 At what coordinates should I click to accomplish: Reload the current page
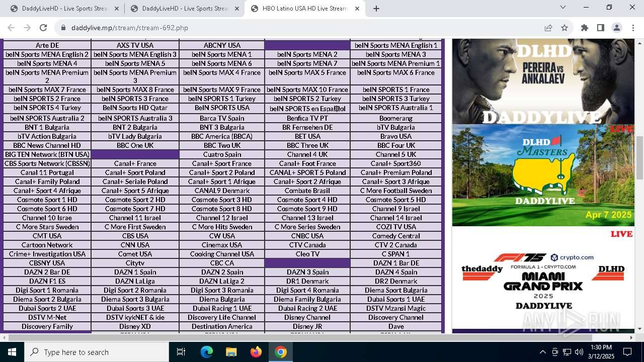point(43,28)
